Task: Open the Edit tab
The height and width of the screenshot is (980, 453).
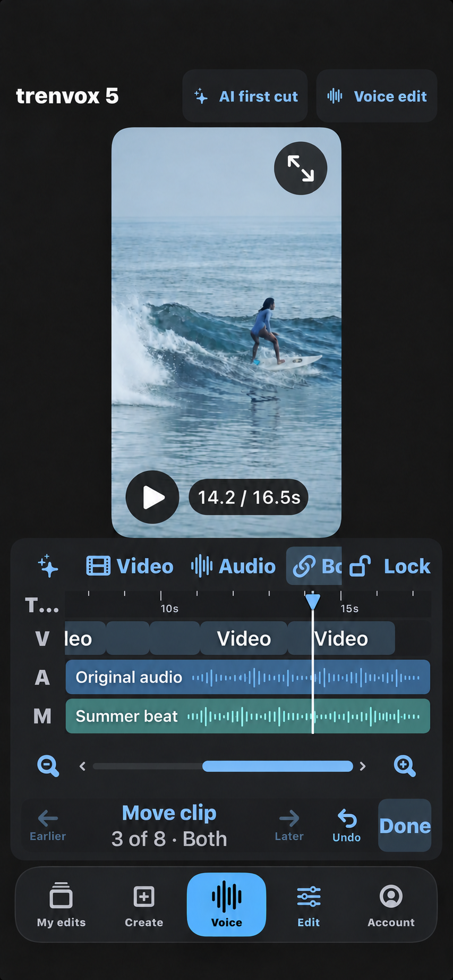Action: [x=309, y=905]
